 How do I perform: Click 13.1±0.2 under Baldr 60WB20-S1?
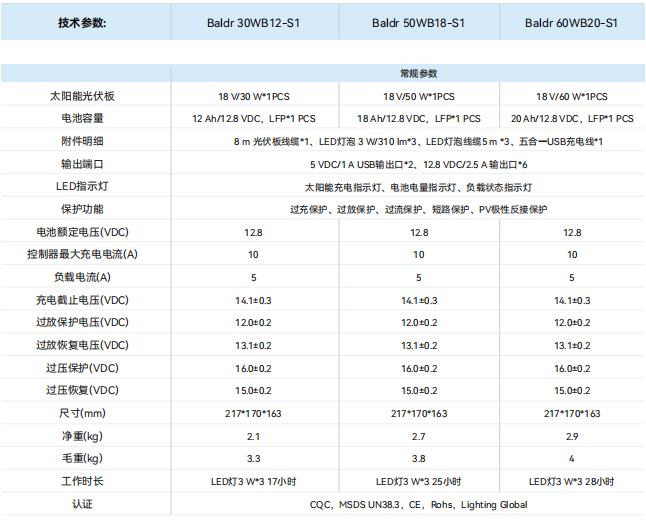(x=572, y=346)
